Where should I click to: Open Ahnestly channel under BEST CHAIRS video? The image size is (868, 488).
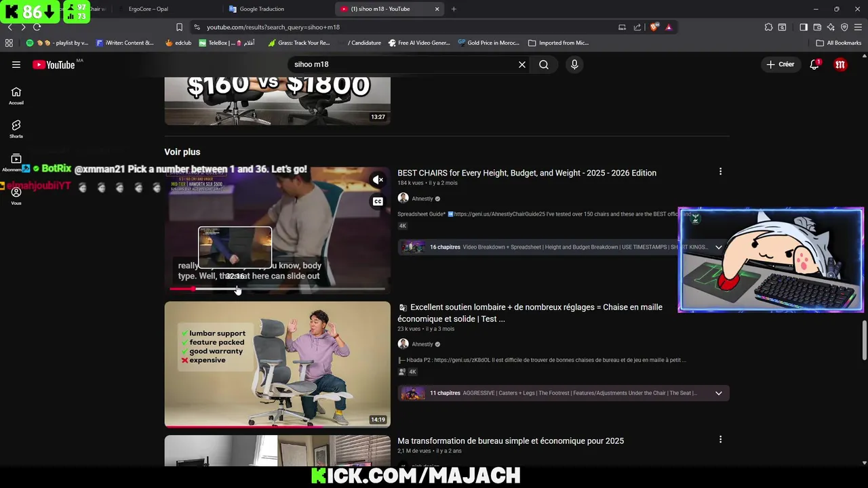pyautogui.click(x=422, y=199)
